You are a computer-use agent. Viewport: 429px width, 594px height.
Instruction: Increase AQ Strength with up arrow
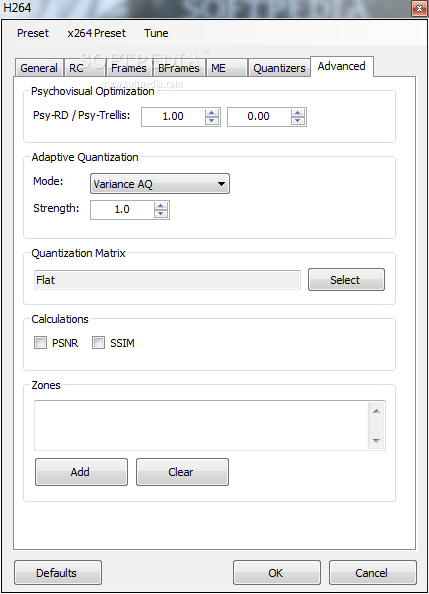tap(161, 205)
